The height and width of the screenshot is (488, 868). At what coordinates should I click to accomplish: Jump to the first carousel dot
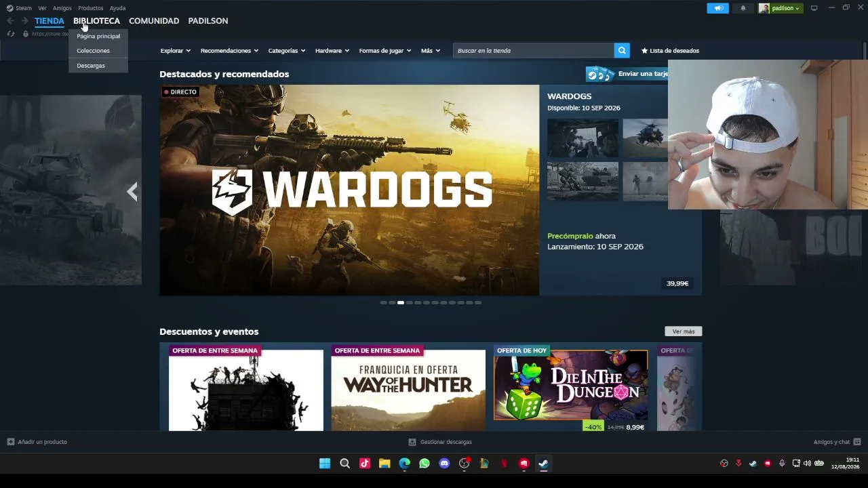pyautogui.click(x=384, y=302)
